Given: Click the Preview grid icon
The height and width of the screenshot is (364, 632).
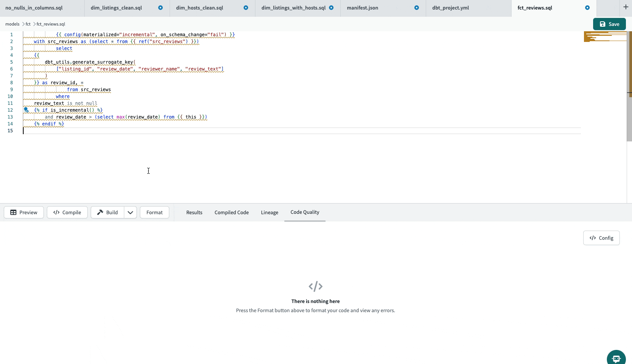Looking at the screenshot, I should coord(13,212).
